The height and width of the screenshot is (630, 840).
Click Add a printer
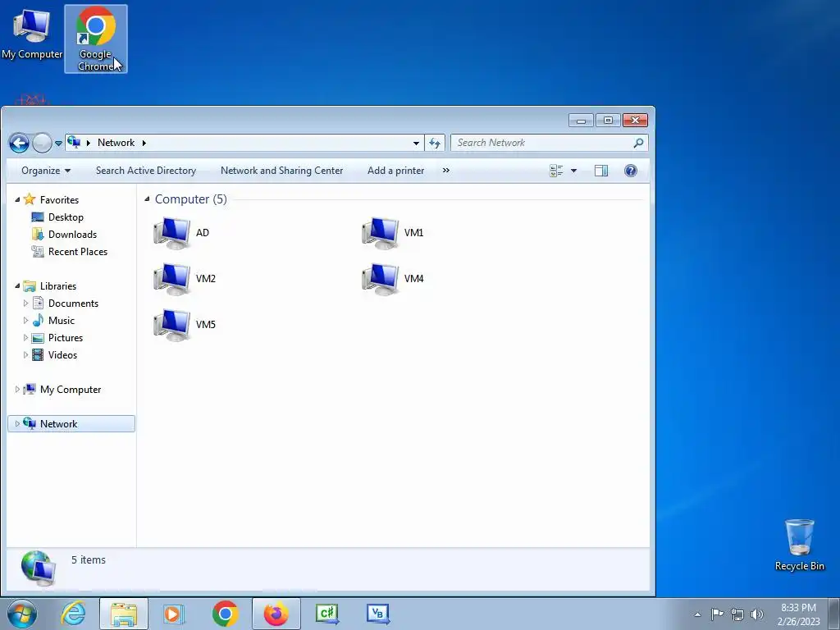(396, 171)
